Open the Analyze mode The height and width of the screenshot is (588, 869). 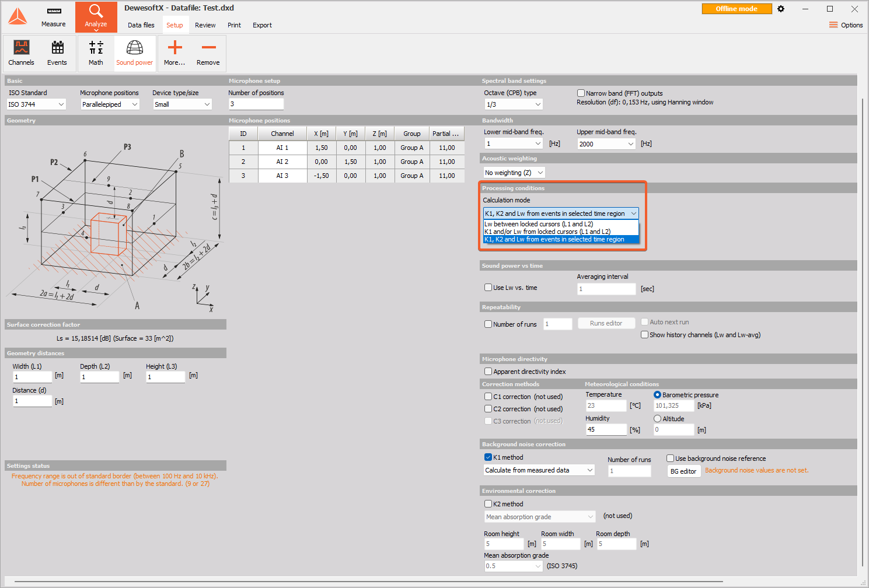click(x=96, y=16)
